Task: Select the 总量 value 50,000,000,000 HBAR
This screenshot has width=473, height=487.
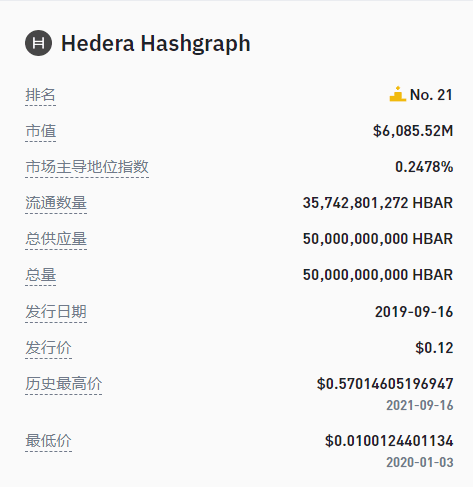Action: tap(378, 275)
